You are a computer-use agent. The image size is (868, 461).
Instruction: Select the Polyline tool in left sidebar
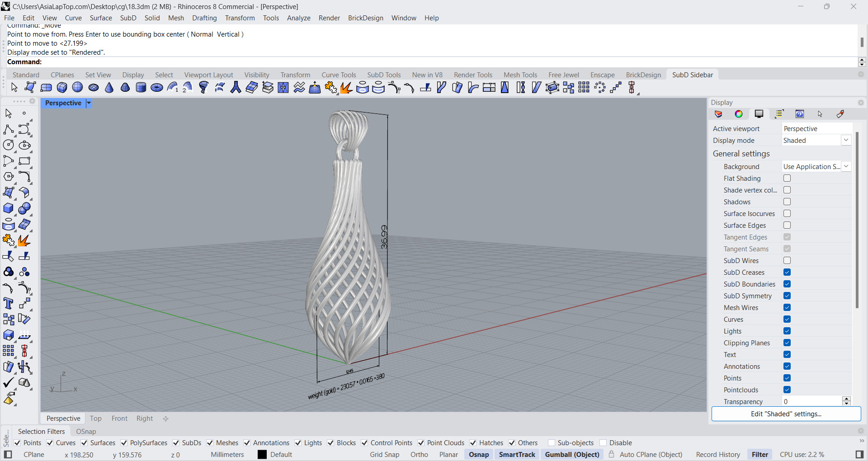(9, 129)
